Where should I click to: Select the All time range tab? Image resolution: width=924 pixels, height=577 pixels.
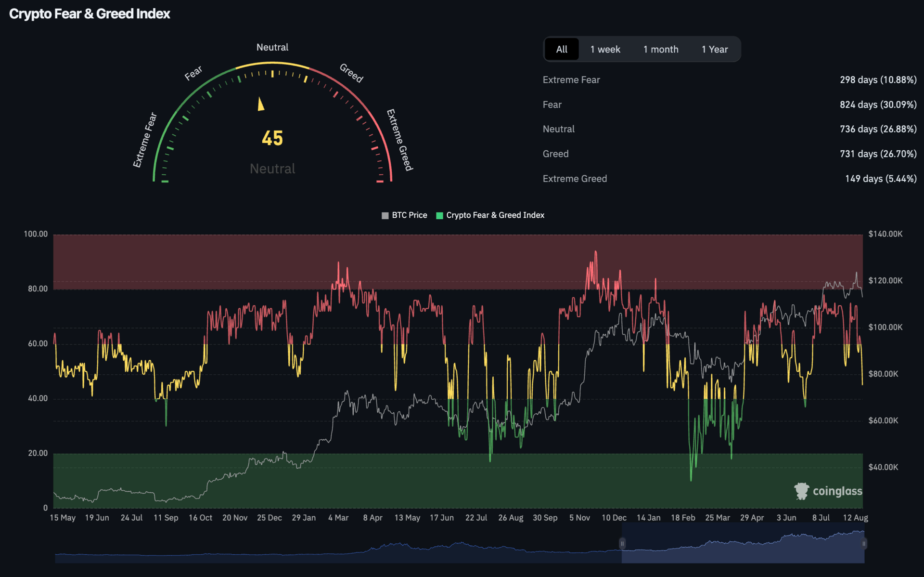(562, 49)
